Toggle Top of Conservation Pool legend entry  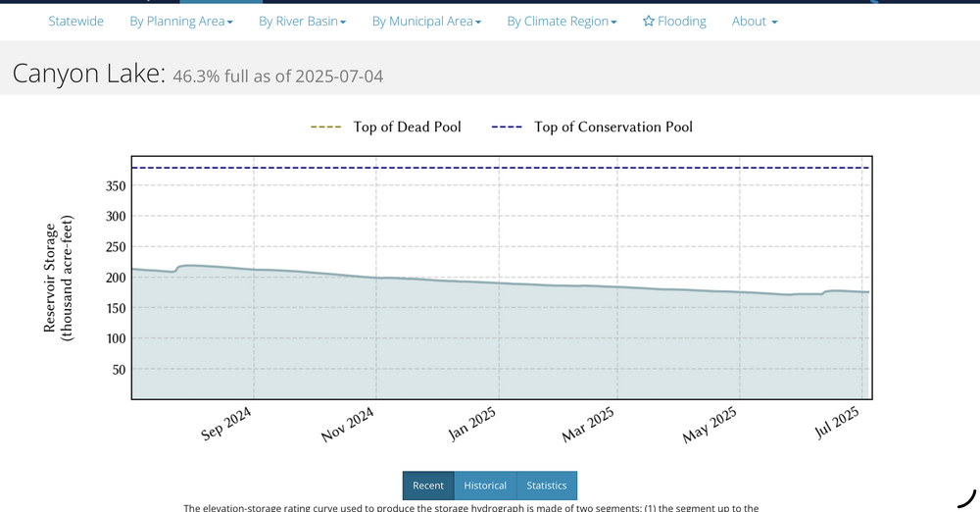pos(592,127)
